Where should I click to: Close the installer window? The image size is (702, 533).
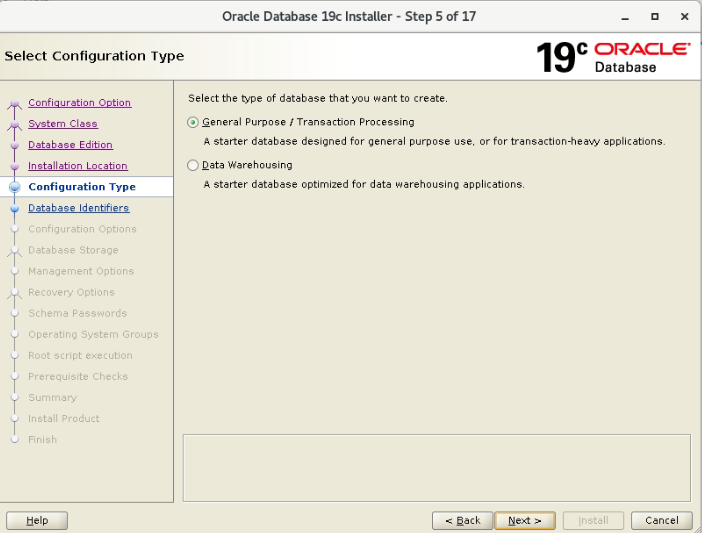pos(684,17)
